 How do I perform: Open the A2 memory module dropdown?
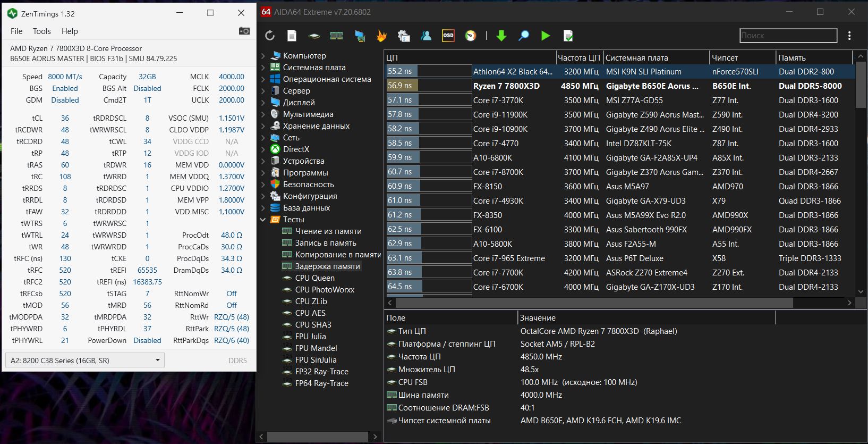pyautogui.click(x=85, y=360)
